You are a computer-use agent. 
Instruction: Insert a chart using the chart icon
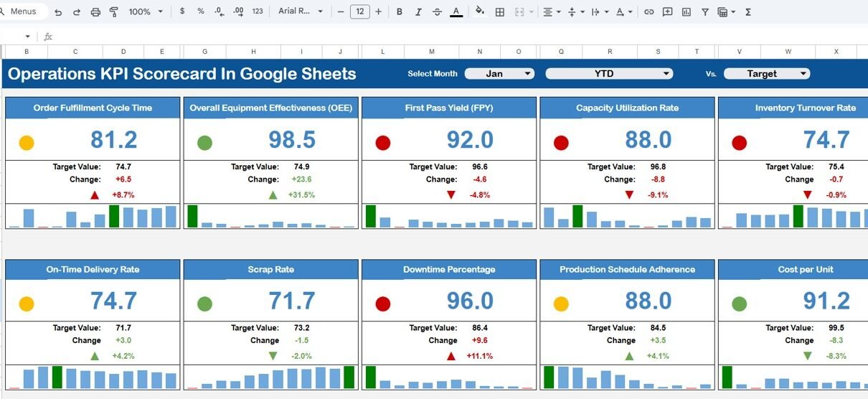coord(687,12)
